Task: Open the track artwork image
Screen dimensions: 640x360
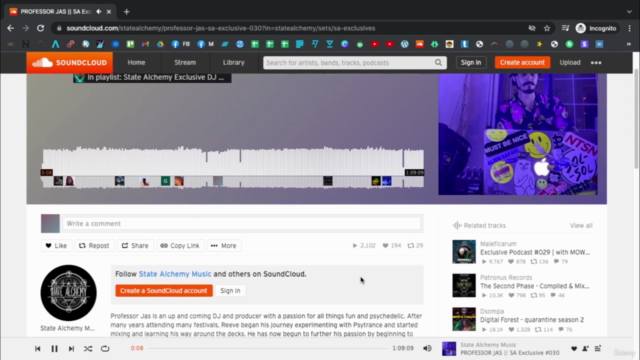Action: pyautogui.click(x=518, y=134)
